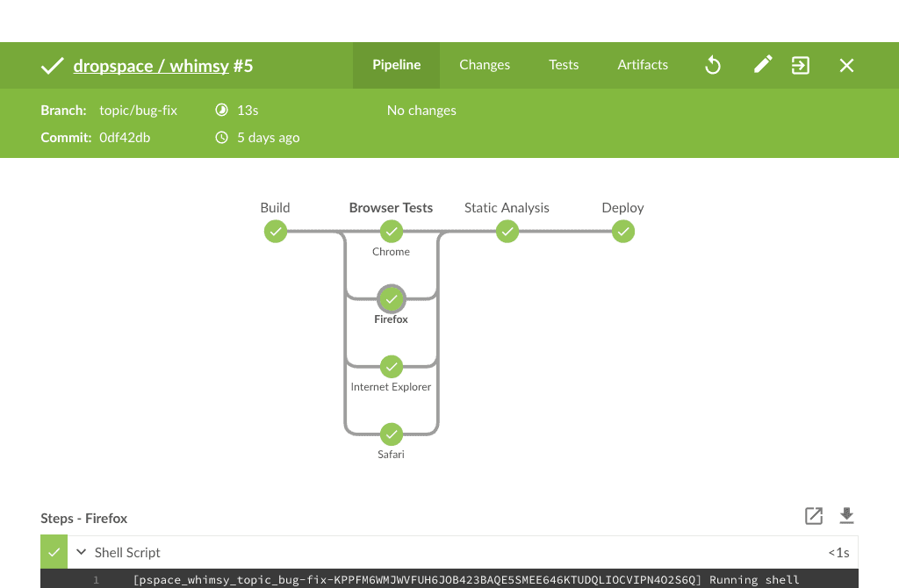
Task: Open the dropspace / whimsy link
Action: click(151, 66)
